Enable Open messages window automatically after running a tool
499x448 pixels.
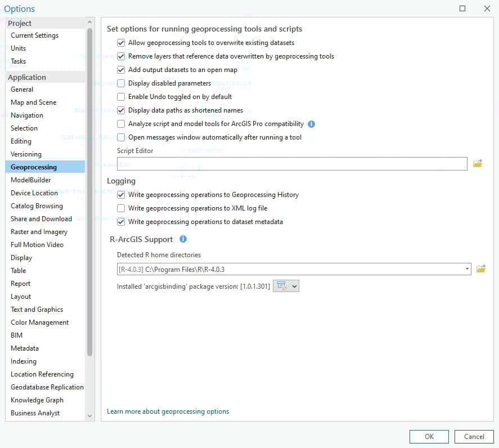coord(121,137)
